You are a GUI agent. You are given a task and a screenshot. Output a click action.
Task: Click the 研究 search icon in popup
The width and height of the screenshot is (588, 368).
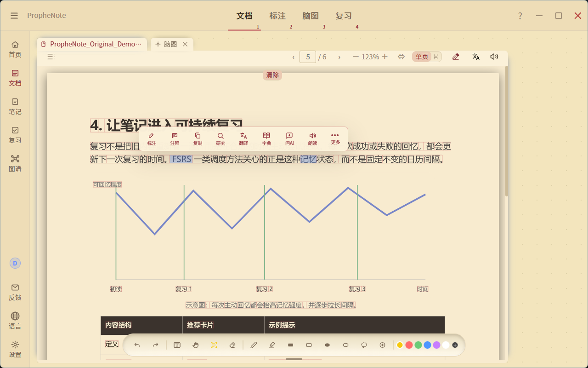220,139
